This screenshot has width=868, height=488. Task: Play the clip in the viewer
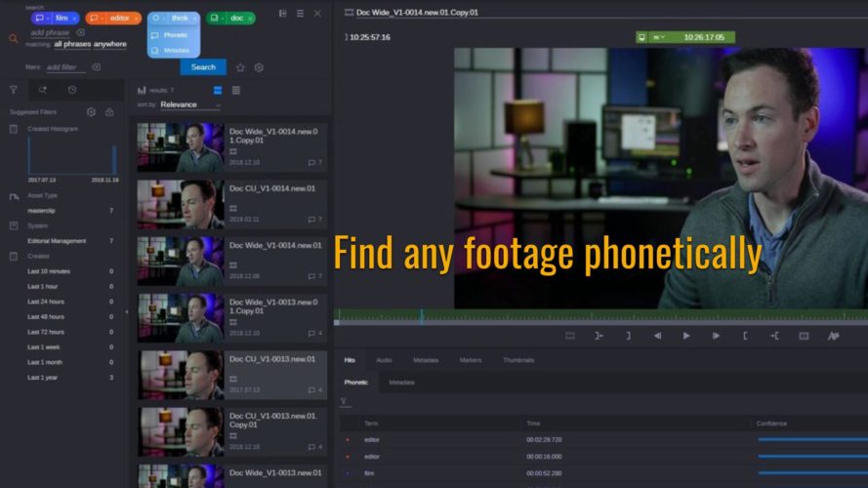(686, 336)
